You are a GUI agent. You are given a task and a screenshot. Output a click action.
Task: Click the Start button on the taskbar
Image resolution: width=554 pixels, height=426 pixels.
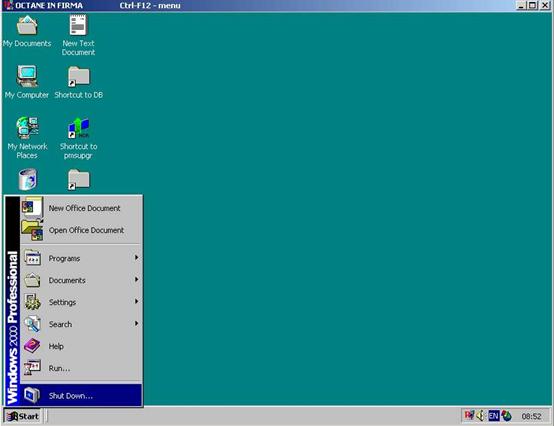pyautogui.click(x=23, y=416)
